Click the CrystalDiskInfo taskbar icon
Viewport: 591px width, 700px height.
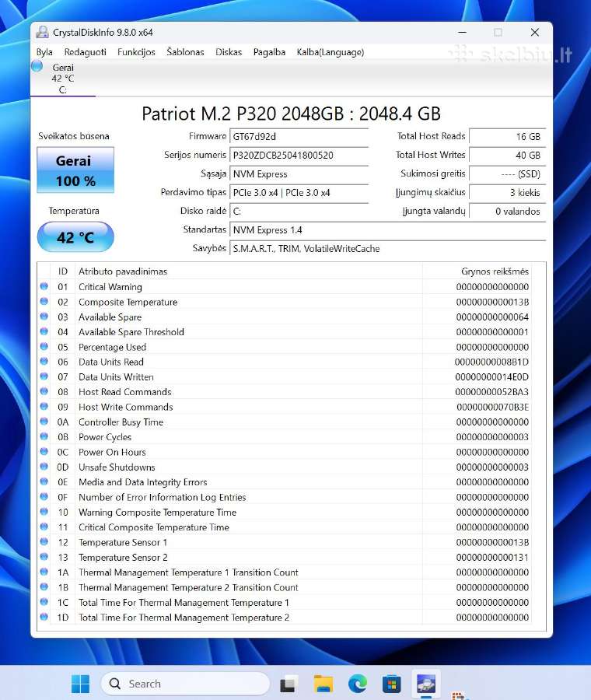point(426,684)
